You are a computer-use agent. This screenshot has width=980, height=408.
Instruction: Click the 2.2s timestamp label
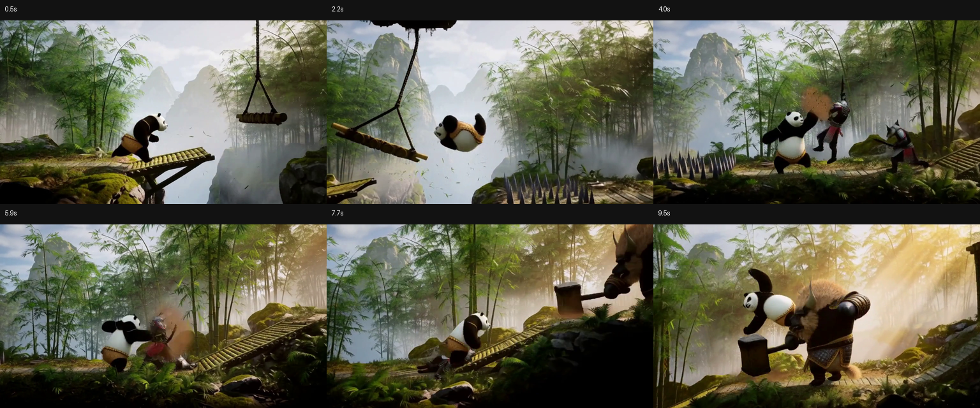[x=338, y=9]
